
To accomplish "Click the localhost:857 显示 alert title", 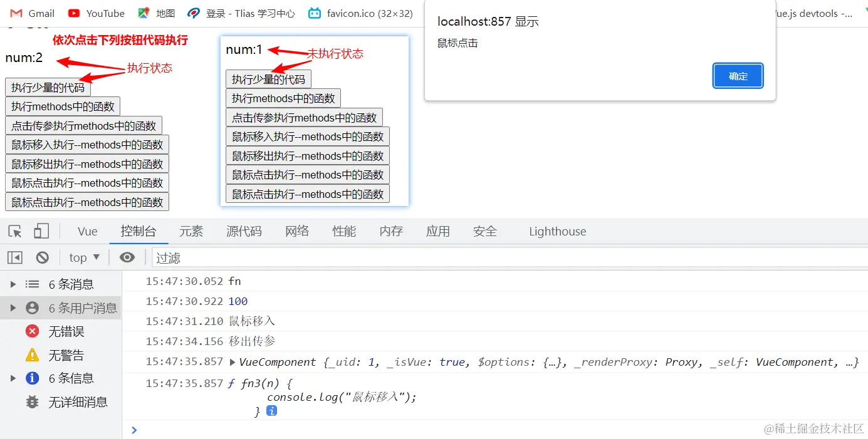I will tap(488, 21).
